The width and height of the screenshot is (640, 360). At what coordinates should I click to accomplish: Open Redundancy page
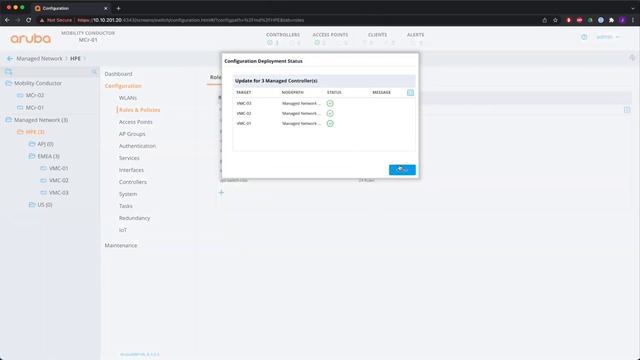(x=134, y=218)
